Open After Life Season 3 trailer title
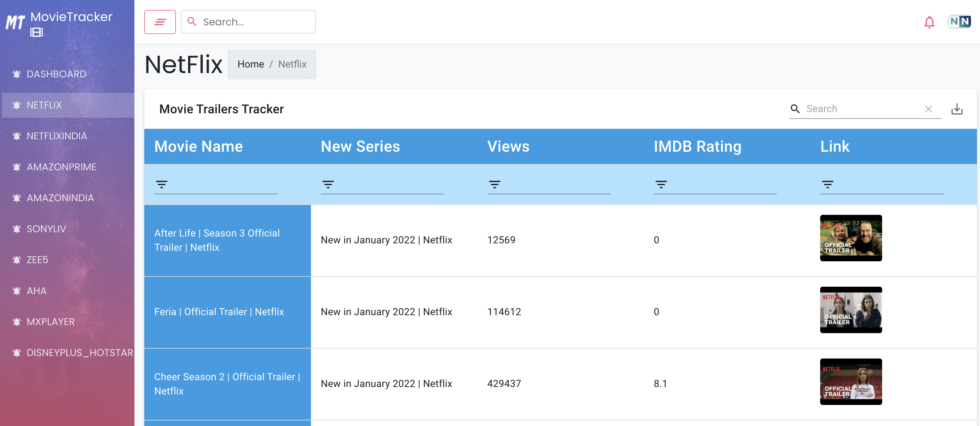 (x=217, y=240)
